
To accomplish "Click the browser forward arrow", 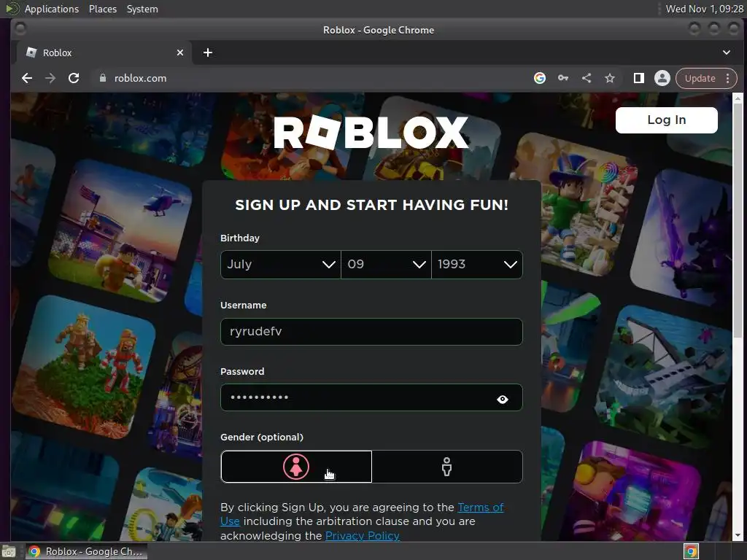I will pyautogui.click(x=50, y=78).
